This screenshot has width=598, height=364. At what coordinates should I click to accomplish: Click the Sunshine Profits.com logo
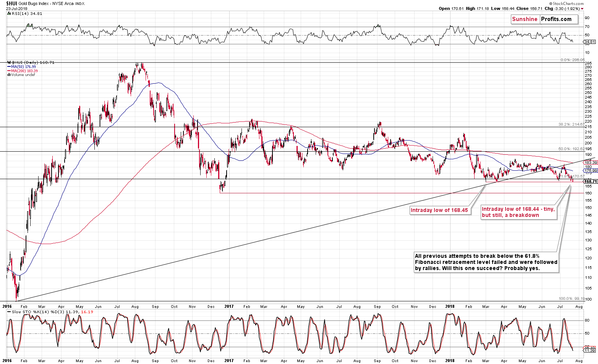(x=544, y=19)
